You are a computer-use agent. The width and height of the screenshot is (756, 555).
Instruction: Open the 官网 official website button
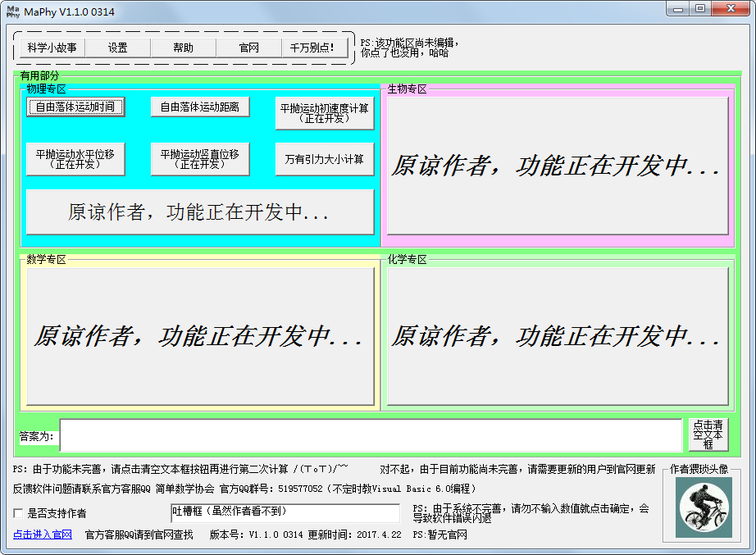[248, 48]
